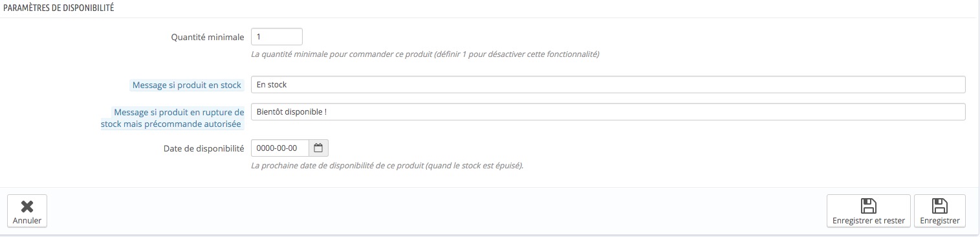Cancel changes with the Annuler button

tap(27, 211)
